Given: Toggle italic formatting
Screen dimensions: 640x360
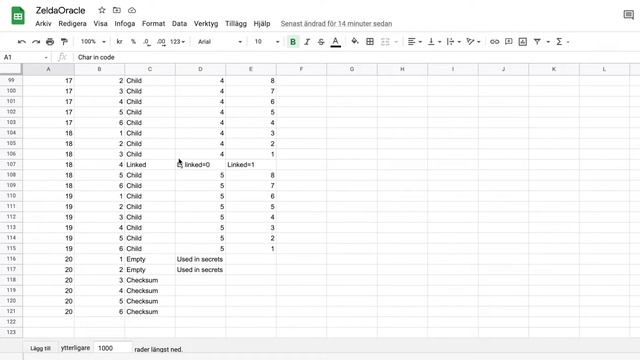Looking at the screenshot, I should click(x=307, y=42).
